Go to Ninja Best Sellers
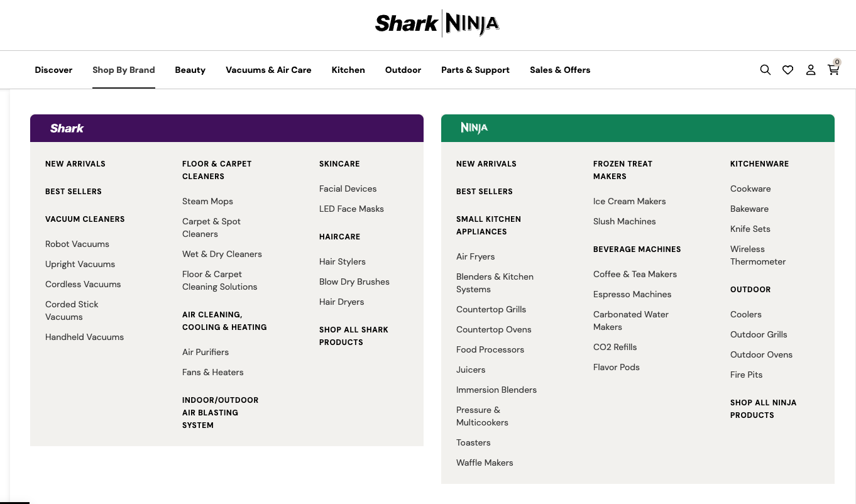The height and width of the screenshot is (504, 856). 485,192
